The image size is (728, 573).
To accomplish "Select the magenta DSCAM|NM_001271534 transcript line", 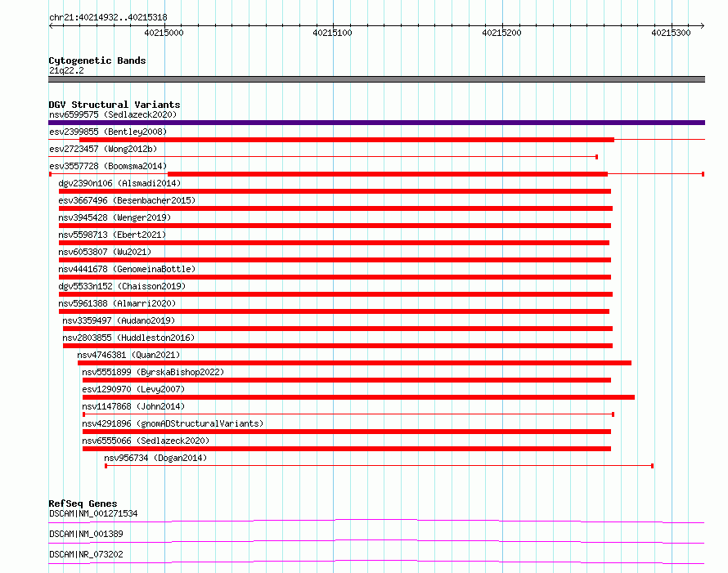I will point(376,521).
